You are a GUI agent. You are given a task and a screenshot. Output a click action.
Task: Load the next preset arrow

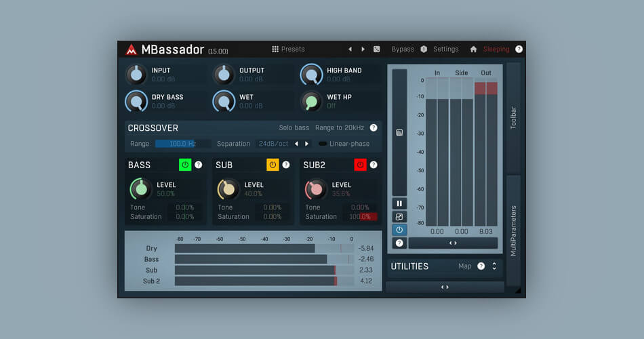point(363,49)
